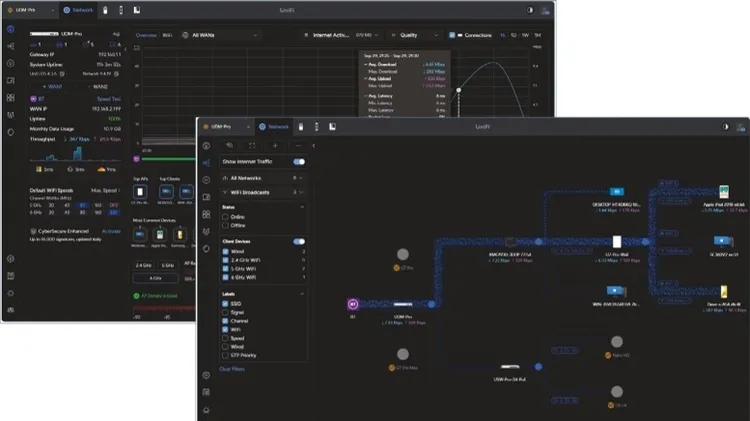The image size is (750, 421).
Task: Check the Online status checkbox
Action: [x=225, y=216]
